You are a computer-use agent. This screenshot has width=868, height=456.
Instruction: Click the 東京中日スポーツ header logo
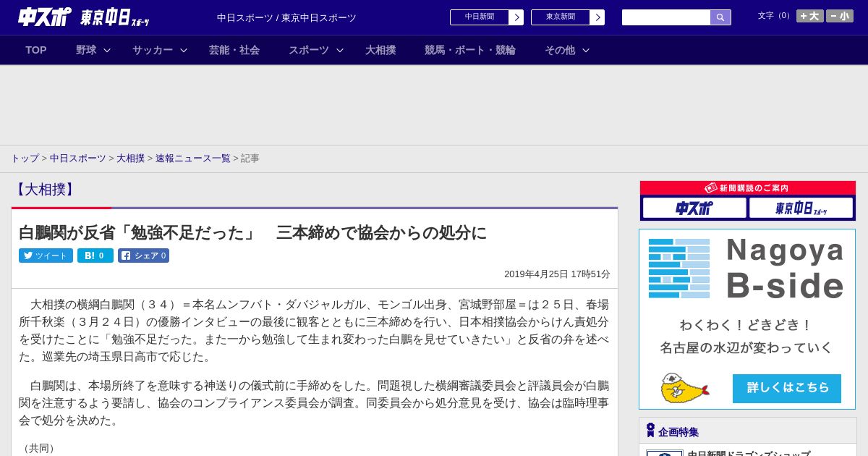point(114,17)
